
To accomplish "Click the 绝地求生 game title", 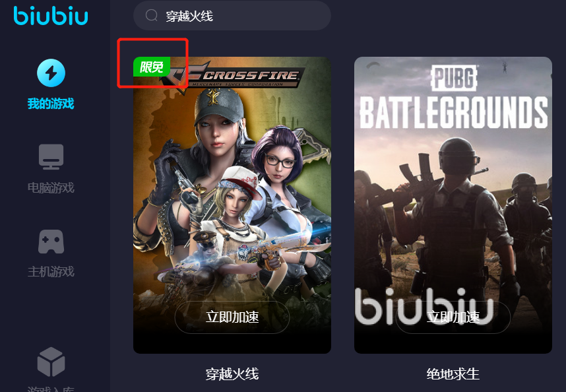I will pyautogui.click(x=453, y=374).
